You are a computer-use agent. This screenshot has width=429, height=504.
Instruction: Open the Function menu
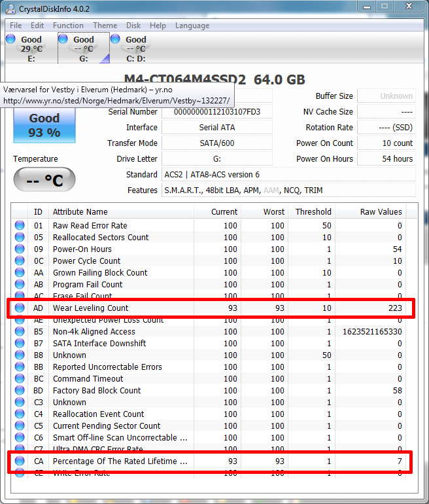[68, 26]
